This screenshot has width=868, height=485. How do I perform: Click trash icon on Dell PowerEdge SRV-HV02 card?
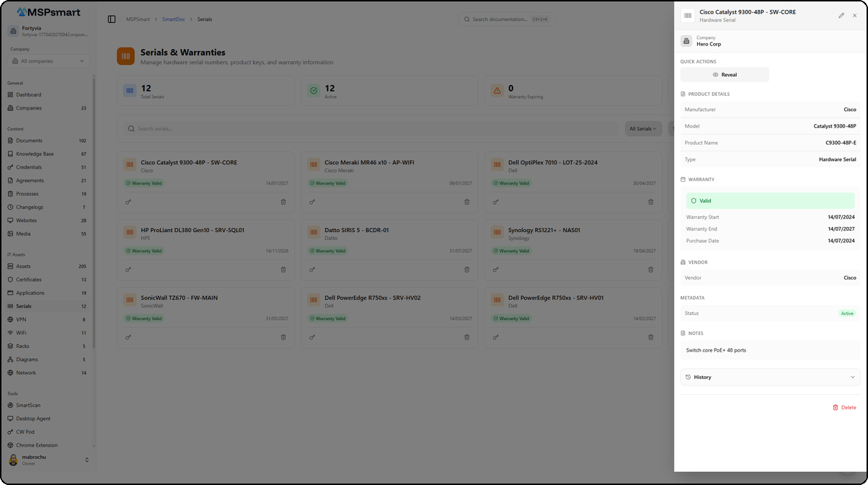(466, 337)
